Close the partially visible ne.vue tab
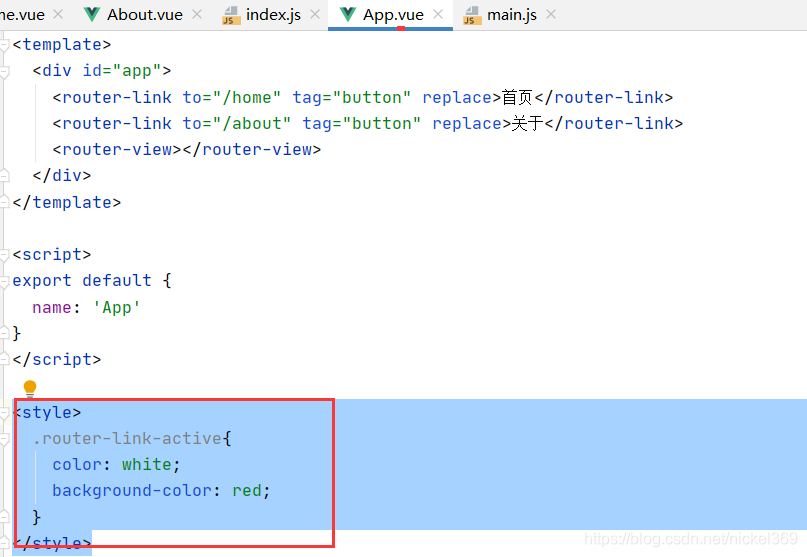 (58, 14)
